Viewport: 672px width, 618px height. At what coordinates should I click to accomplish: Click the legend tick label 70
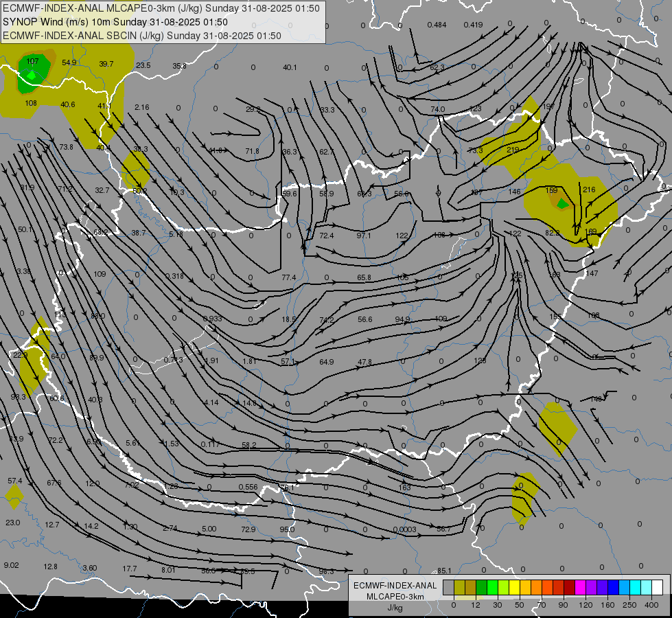point(542,605)
